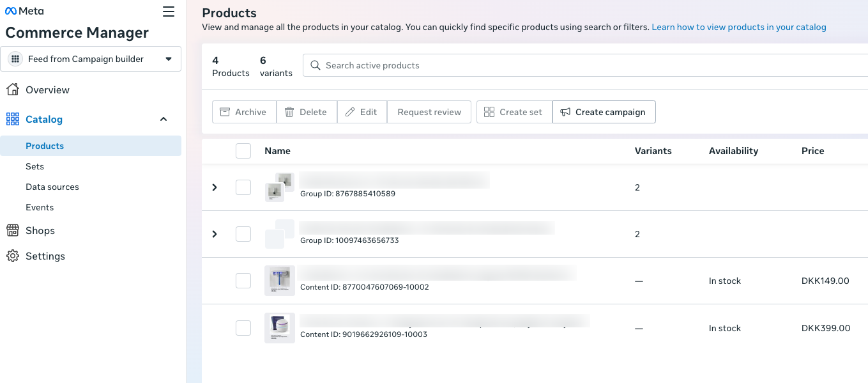Click the Overview home icon
Image resolution: width=868 pixels, height=383 pixels.
[x=12, y=90]
